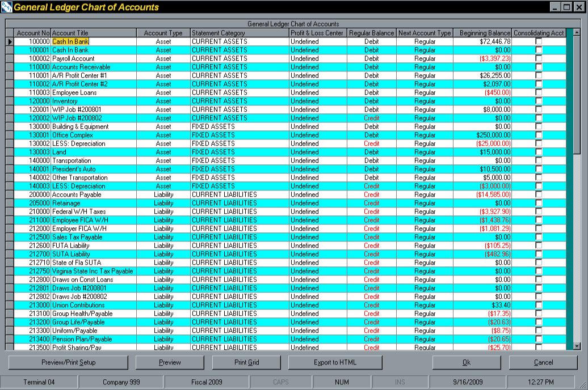The width and height of the screenshot is (588, 390).
Task: Click the Beginning Balance column header
Action: pyautogui.click(x=482, y=33)
